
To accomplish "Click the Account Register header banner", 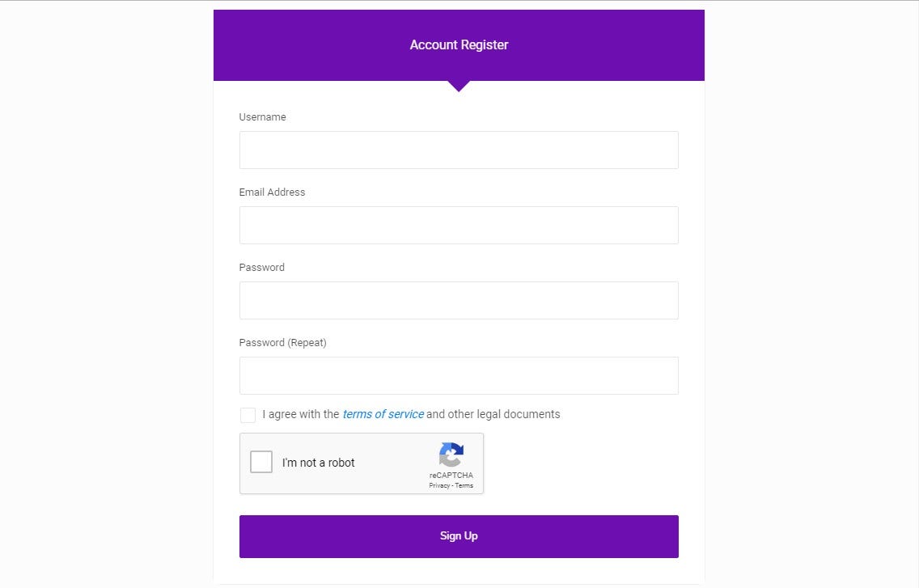I will [459, 44].
